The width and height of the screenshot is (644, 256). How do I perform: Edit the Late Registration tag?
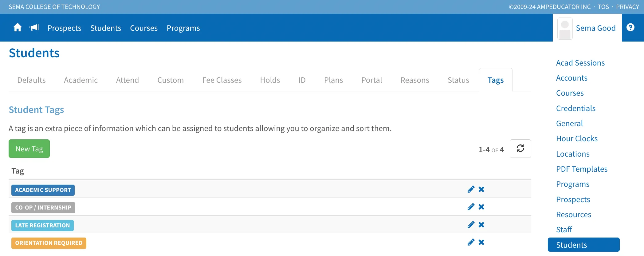click(471, 225)
